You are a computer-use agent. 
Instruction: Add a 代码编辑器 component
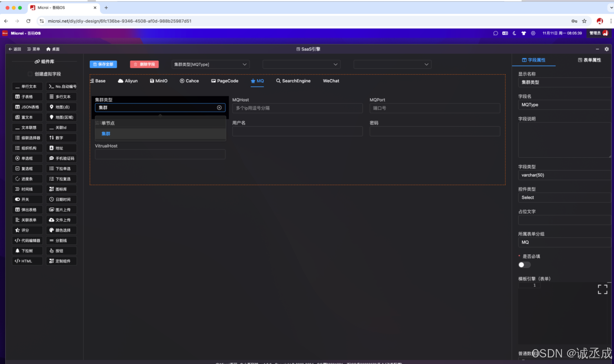pos(27,240)
